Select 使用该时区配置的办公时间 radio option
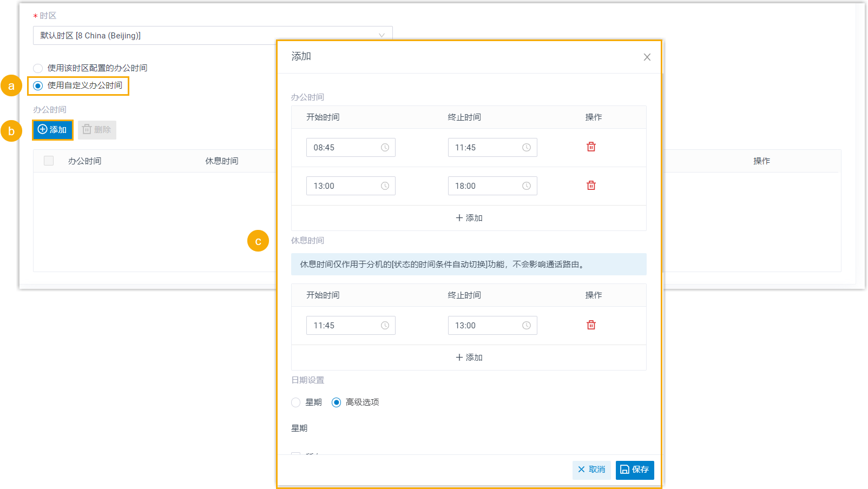The width and height of the screenshot is (868, 489). (38, 68)
